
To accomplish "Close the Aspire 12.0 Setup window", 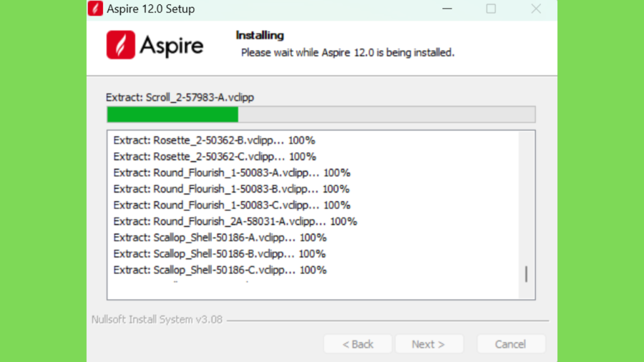I will pyautogui.click(x=536, y=9).
